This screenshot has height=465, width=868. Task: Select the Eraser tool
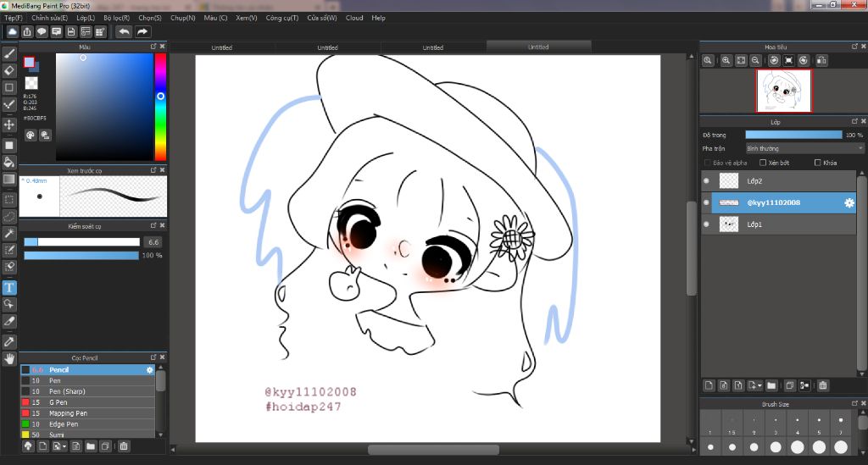pos(9,71)
